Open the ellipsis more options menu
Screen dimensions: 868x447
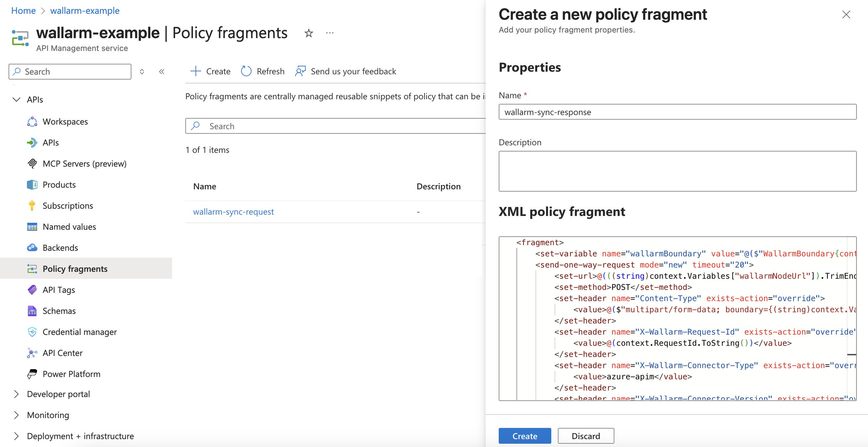[330, 33]
